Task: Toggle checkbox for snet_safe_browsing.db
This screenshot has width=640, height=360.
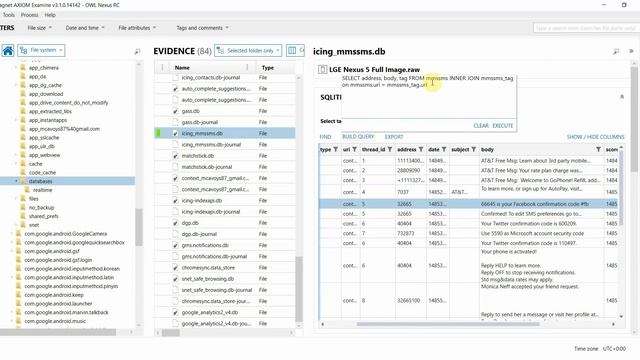Action: (x=176, y=279)
